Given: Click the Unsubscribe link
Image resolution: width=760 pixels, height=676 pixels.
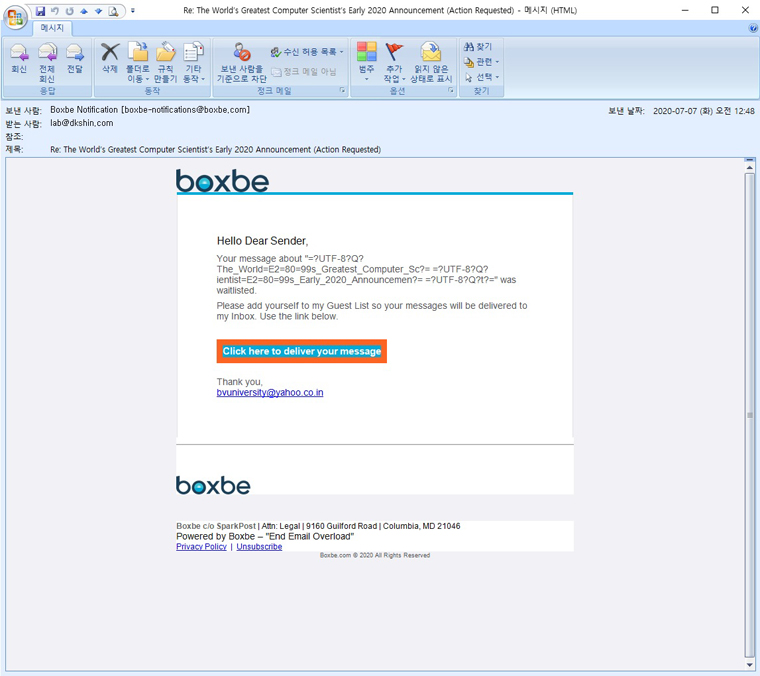Looking at the screenshot, I should click(259, 547).
